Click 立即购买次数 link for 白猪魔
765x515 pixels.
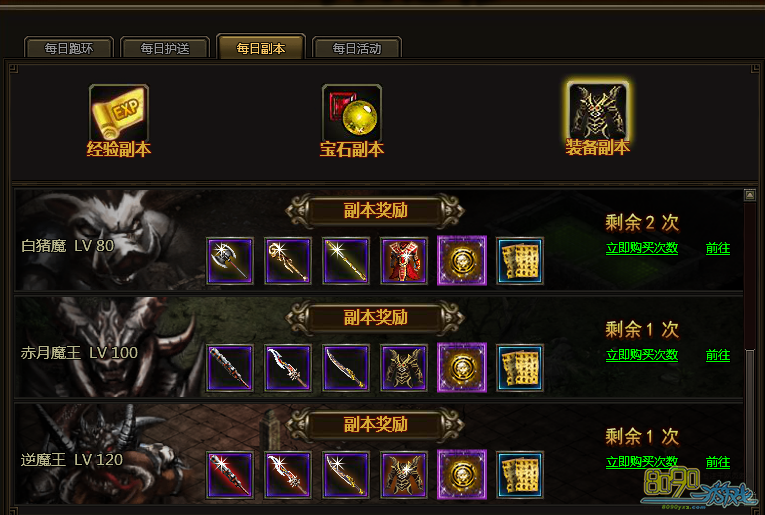642,248
